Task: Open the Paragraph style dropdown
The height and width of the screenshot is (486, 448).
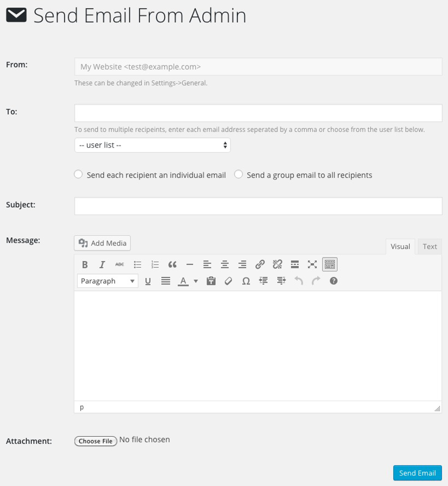Action: pos(107,281)
